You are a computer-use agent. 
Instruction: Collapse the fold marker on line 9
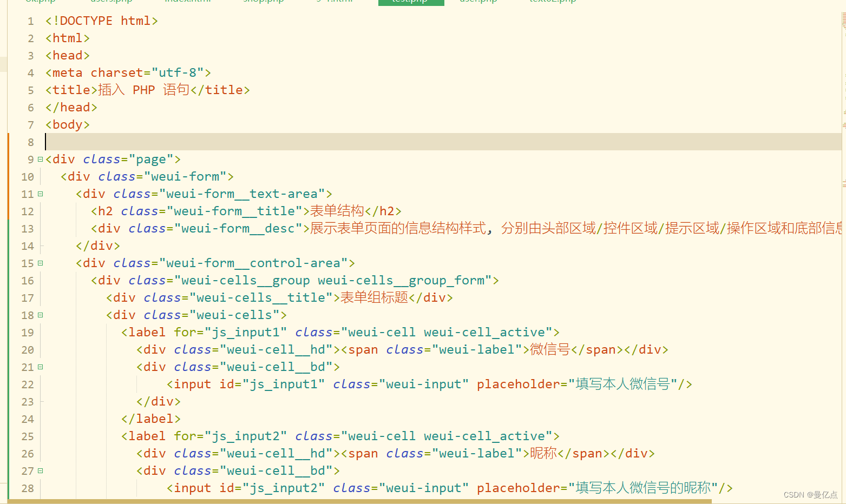[40, 160]
